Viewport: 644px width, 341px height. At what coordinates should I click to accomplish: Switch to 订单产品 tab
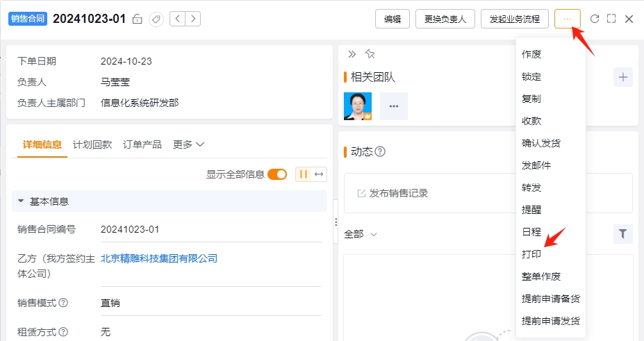(x=142, y=144)
